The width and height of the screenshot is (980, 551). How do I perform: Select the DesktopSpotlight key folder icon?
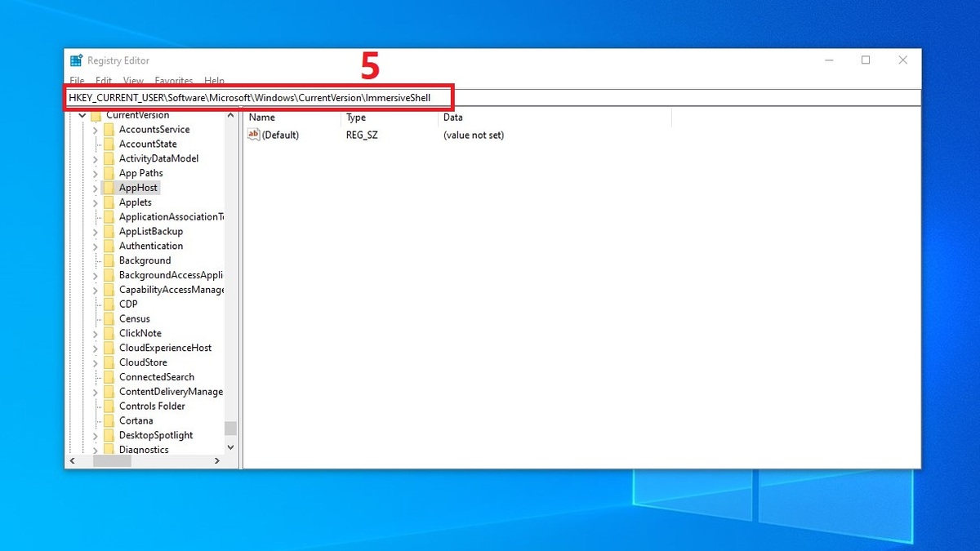point(109,435)
